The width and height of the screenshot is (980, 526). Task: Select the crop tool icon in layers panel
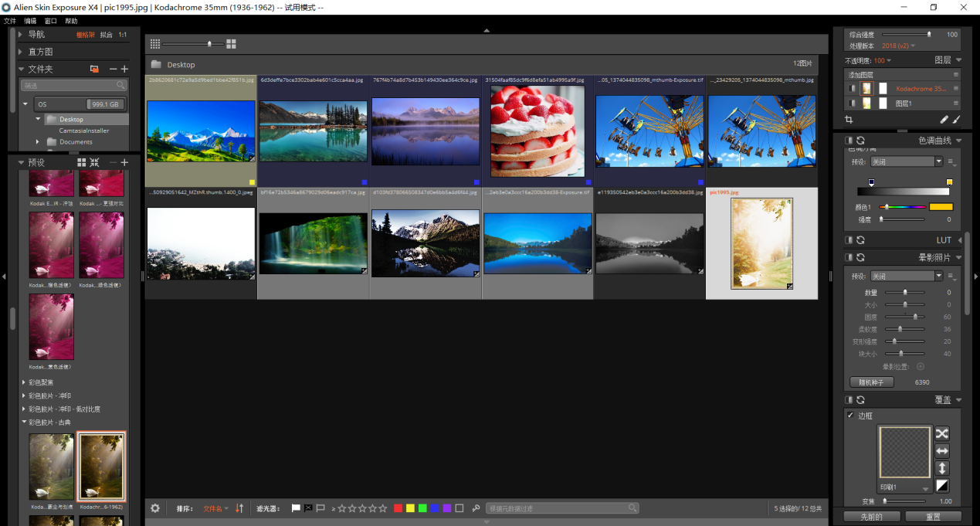click(849, 120)
